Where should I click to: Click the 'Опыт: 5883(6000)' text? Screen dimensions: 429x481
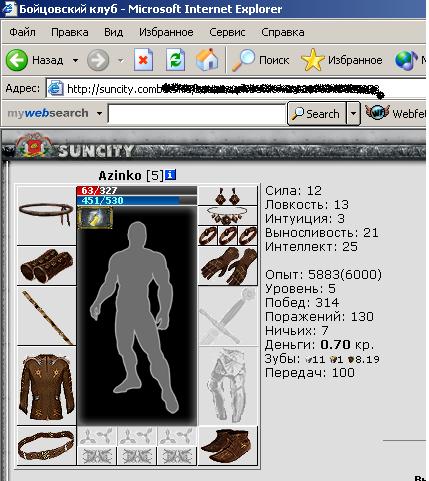coord(323,275)
